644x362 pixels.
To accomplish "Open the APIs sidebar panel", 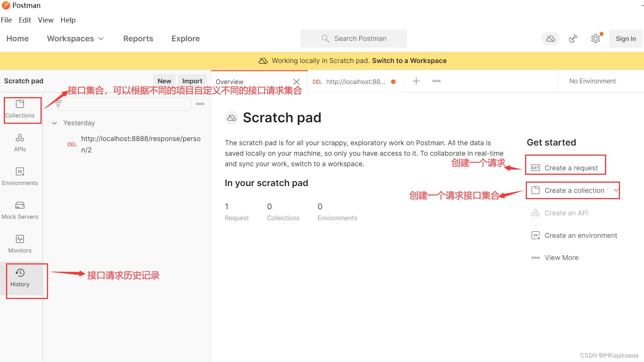I will point(20,143).
